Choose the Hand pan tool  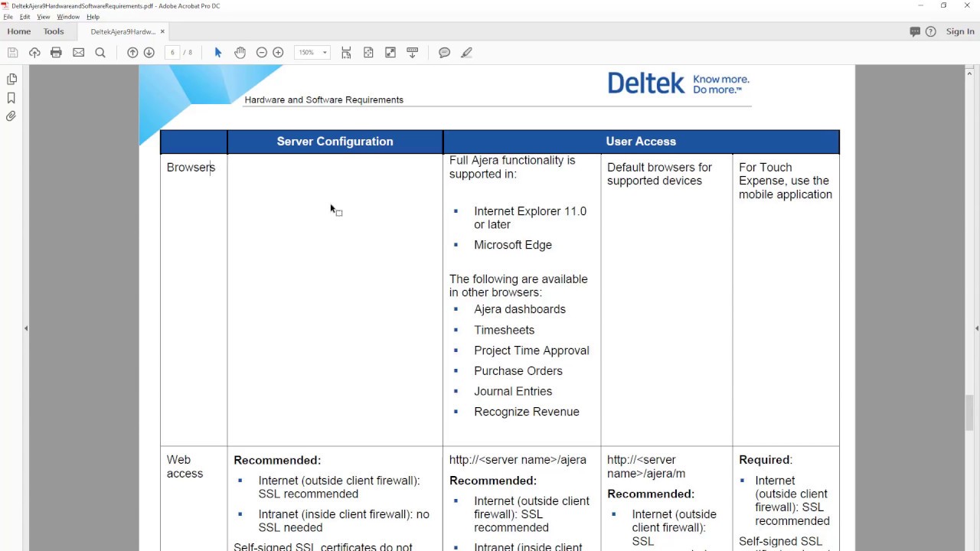[x=240, y=53]
